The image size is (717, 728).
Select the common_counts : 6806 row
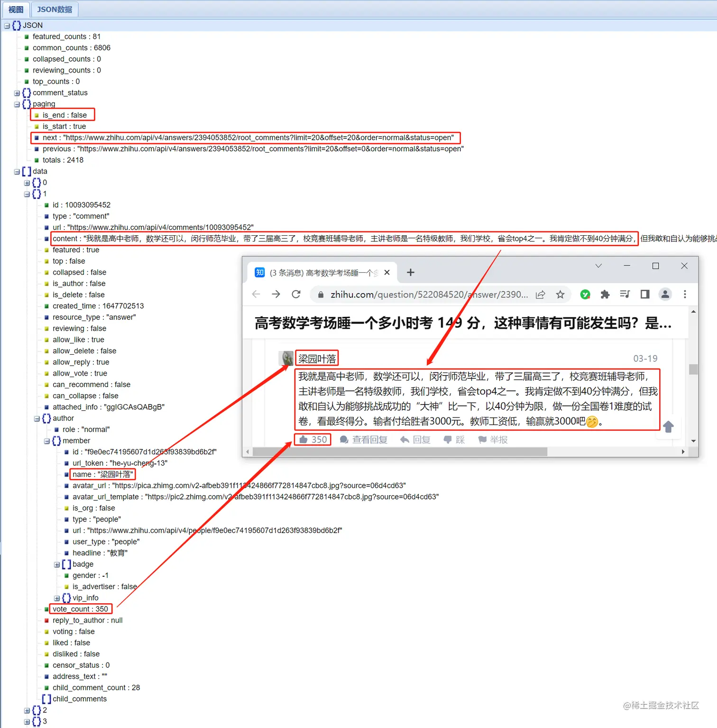click(72, 48)
